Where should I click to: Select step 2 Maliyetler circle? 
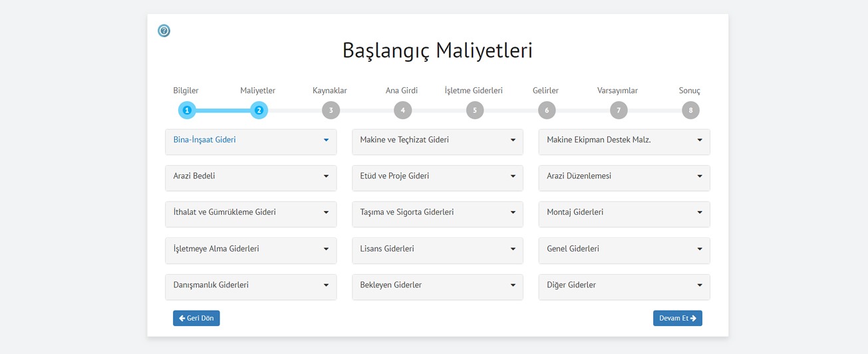tap(259, 110)
